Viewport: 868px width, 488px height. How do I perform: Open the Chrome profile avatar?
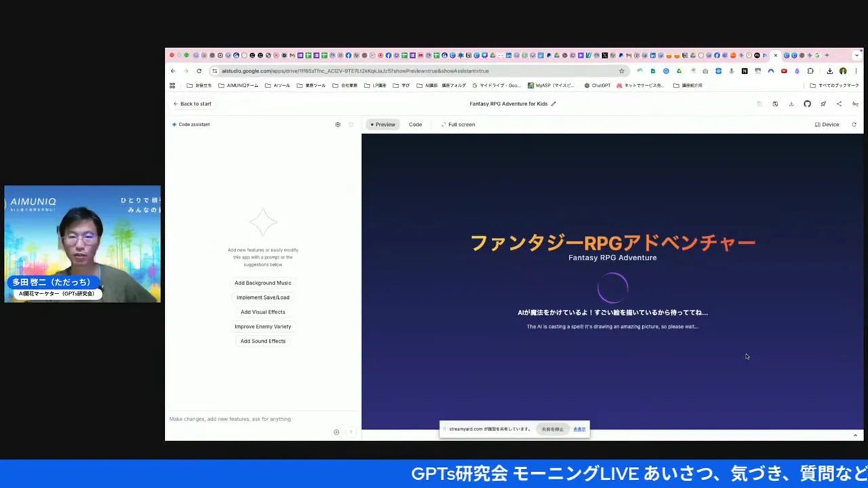(843, 70)
